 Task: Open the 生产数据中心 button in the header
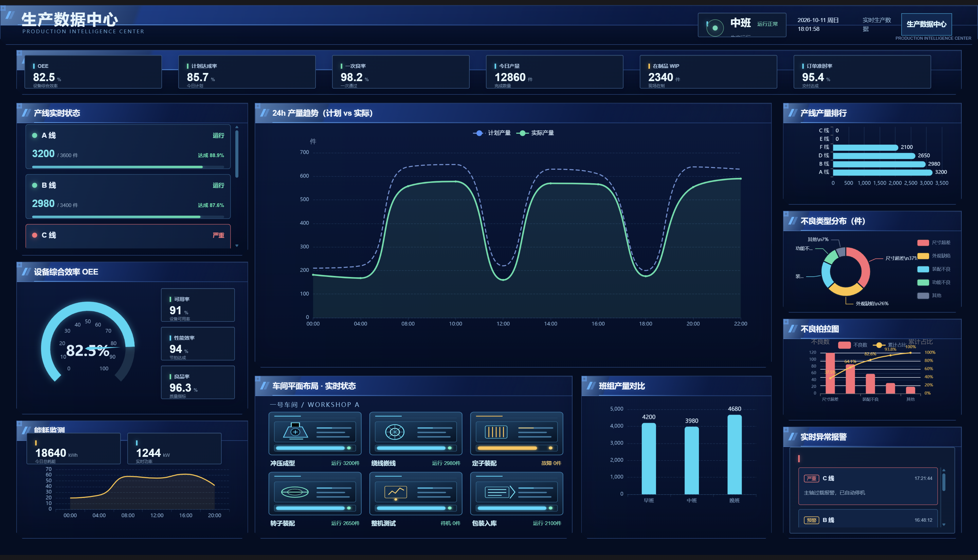pyautogui.click(x=926, y=24)
